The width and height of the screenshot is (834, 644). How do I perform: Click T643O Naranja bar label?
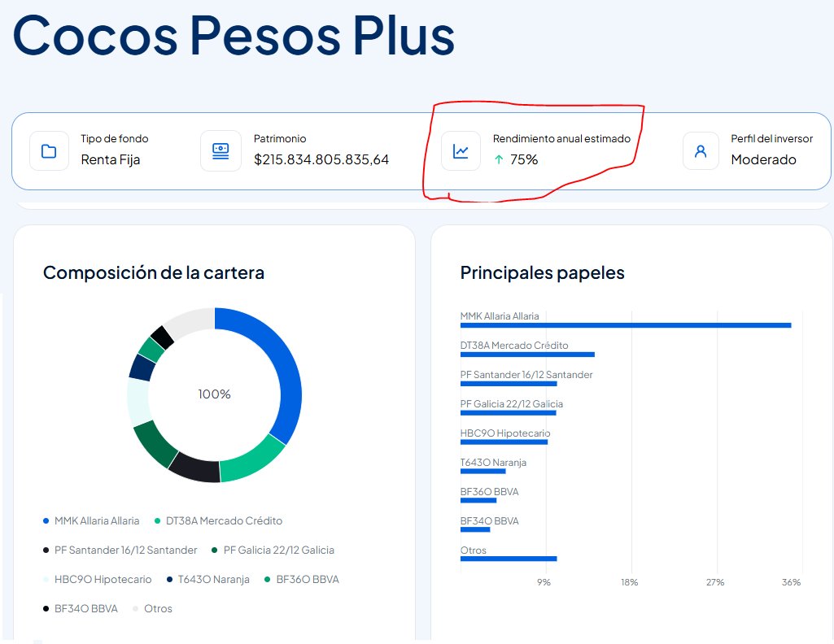[x=494, y=463]
